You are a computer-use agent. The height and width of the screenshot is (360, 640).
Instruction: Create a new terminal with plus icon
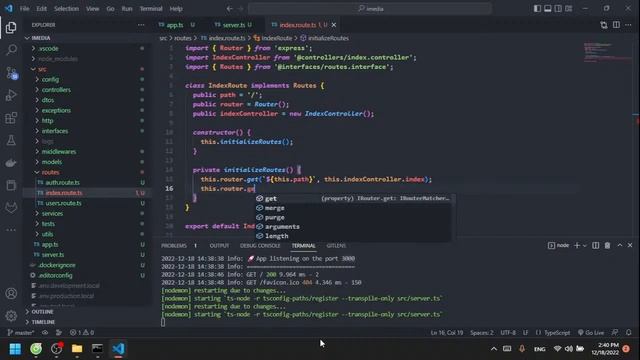point(577,245)
